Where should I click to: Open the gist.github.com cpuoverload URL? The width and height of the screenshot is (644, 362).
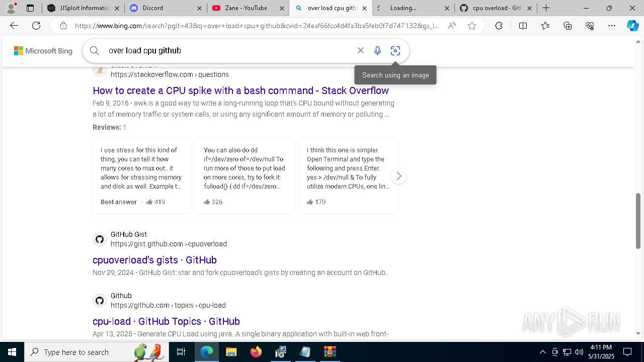point(169,244)
